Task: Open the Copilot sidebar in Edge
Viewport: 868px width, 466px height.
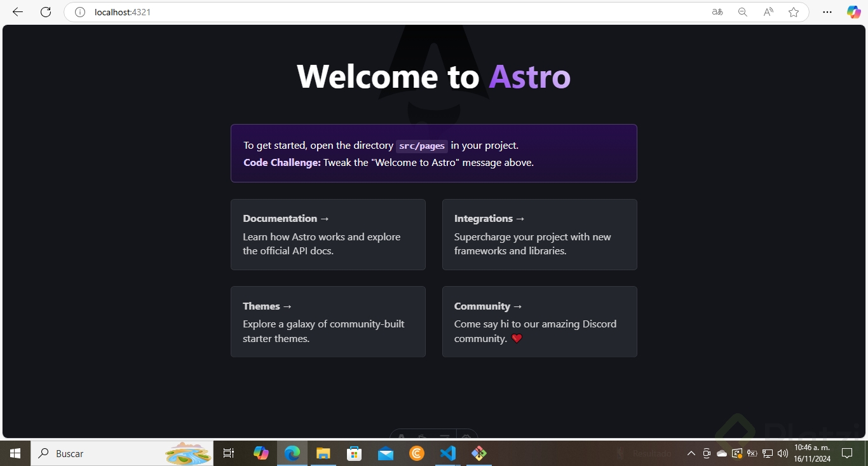Action: (x=854, y=12)
